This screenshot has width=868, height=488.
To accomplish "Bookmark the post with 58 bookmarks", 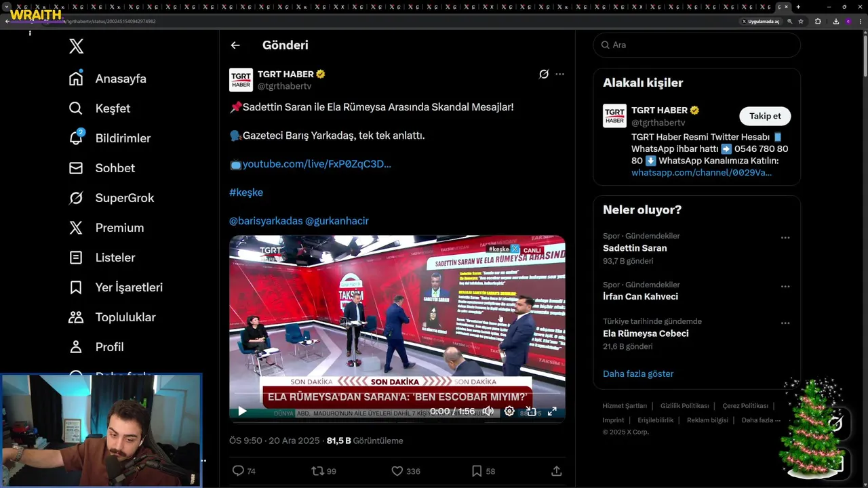I will (x=482, y=471).
